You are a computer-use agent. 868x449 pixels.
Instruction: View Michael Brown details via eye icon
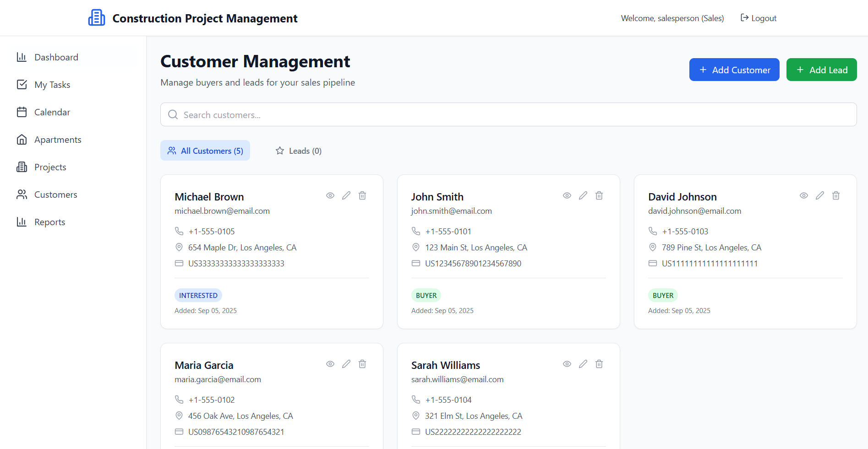(330, 195)
